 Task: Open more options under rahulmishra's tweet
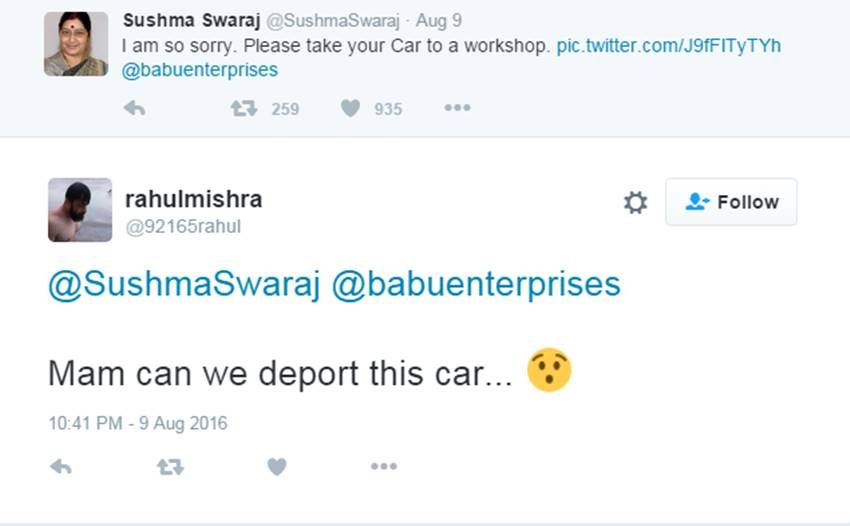point(383,466)
